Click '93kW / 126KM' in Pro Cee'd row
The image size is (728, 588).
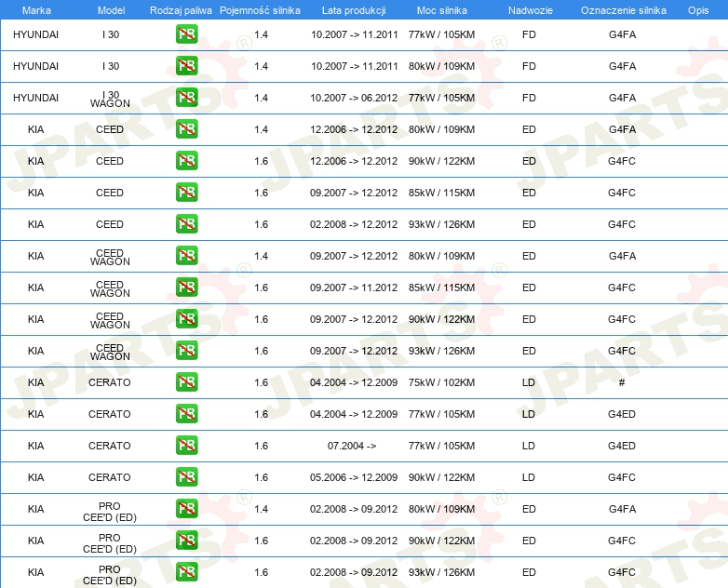(441, 572)
